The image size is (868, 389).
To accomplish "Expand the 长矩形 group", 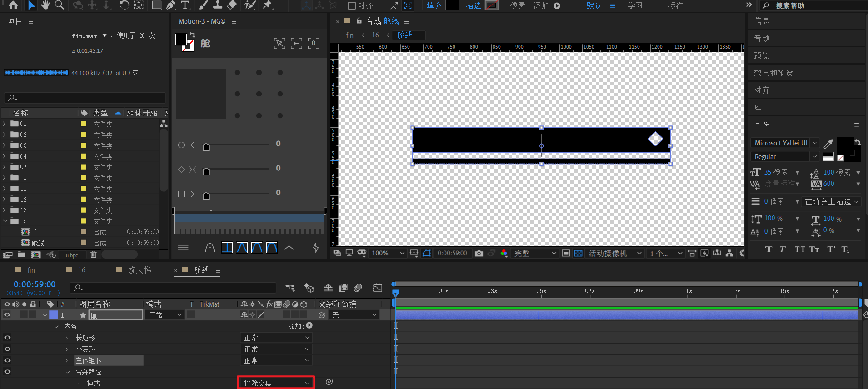I will 67,338.
